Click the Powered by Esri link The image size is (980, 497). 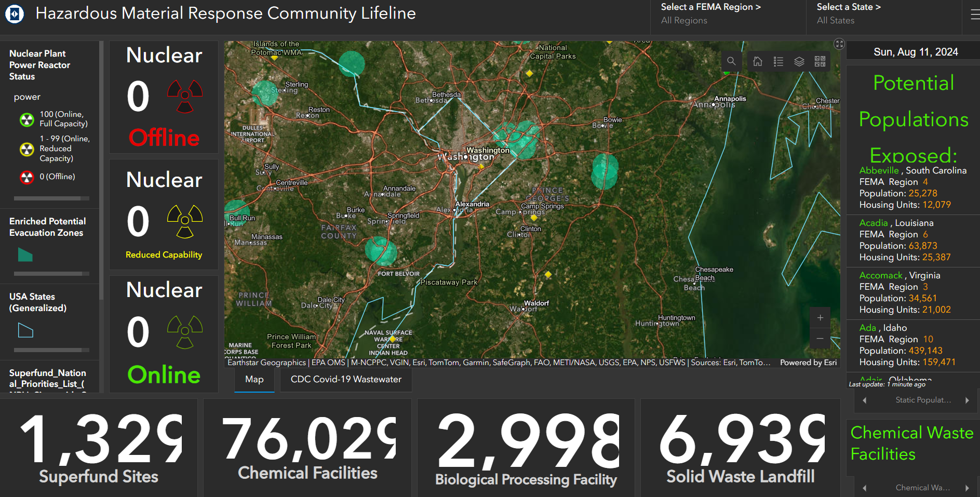tap(808, 362)
